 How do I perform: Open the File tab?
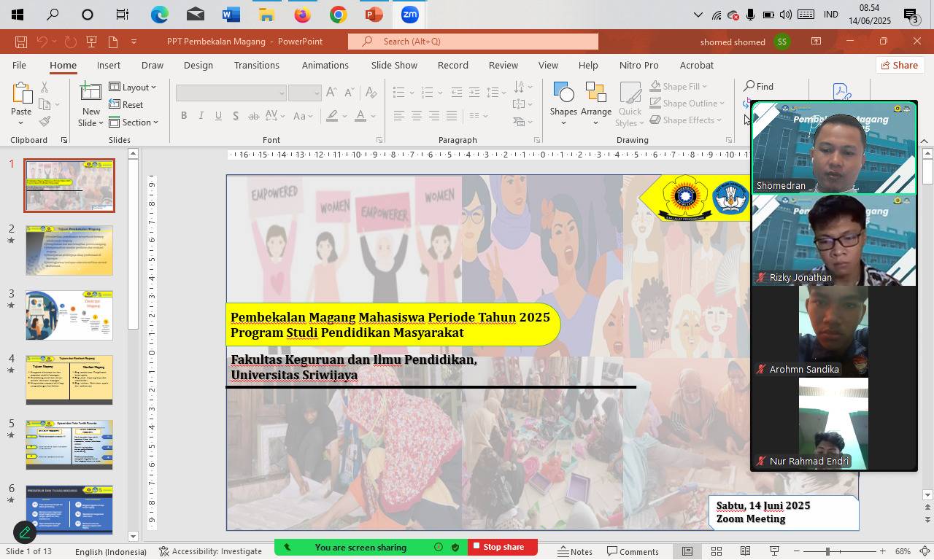pyautogui.click(x=19, y=65)
